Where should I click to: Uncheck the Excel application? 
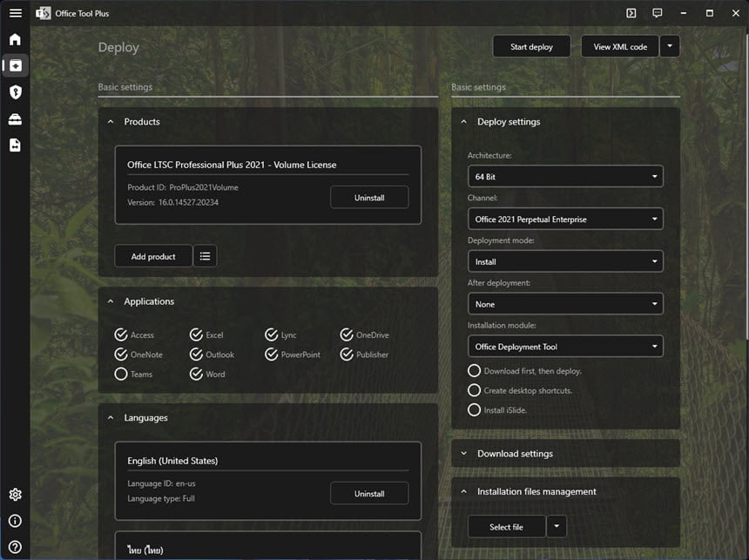tap(206, 335)
